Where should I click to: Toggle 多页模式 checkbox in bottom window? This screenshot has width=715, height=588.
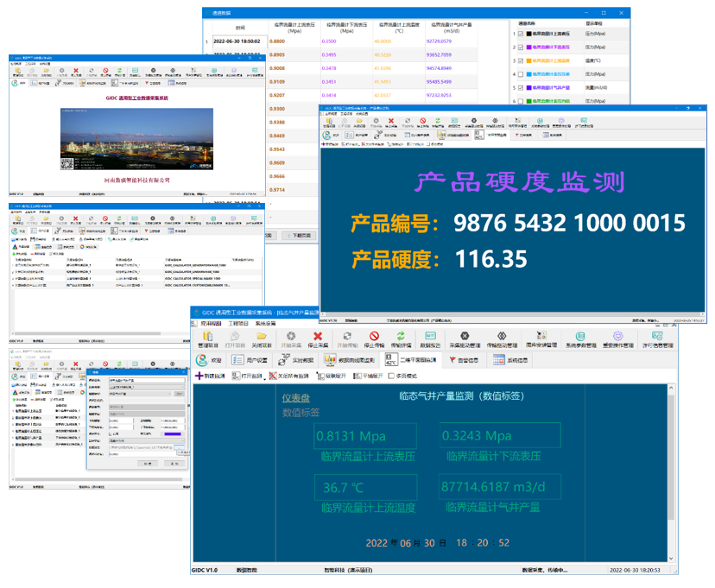click(x=391, y=376)
